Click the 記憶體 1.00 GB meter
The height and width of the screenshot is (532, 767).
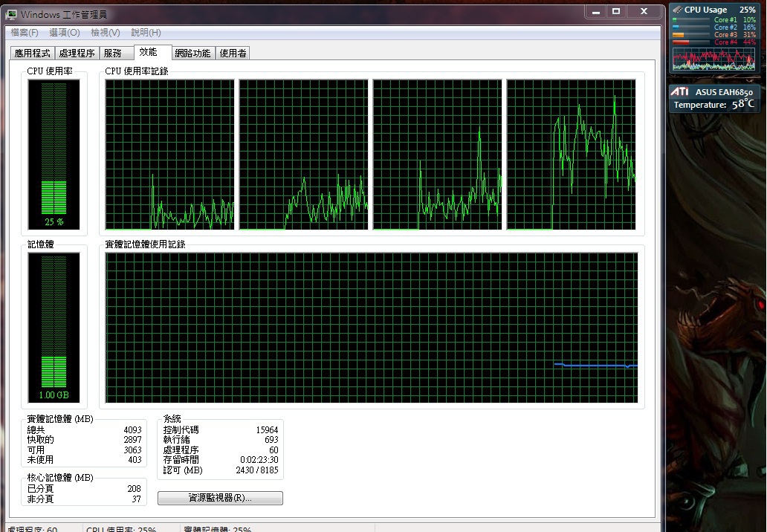[x=54, y=327]
